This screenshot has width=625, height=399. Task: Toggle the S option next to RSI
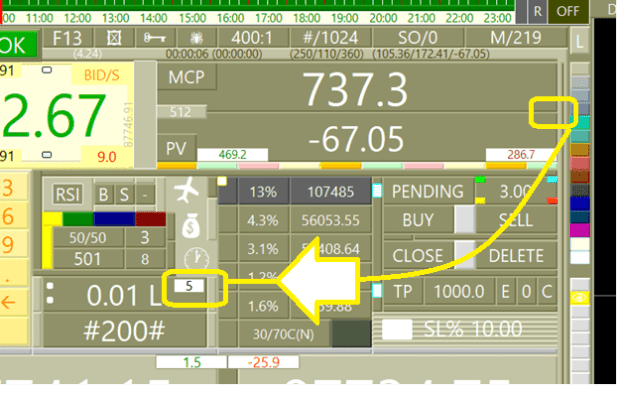point(124,195)
